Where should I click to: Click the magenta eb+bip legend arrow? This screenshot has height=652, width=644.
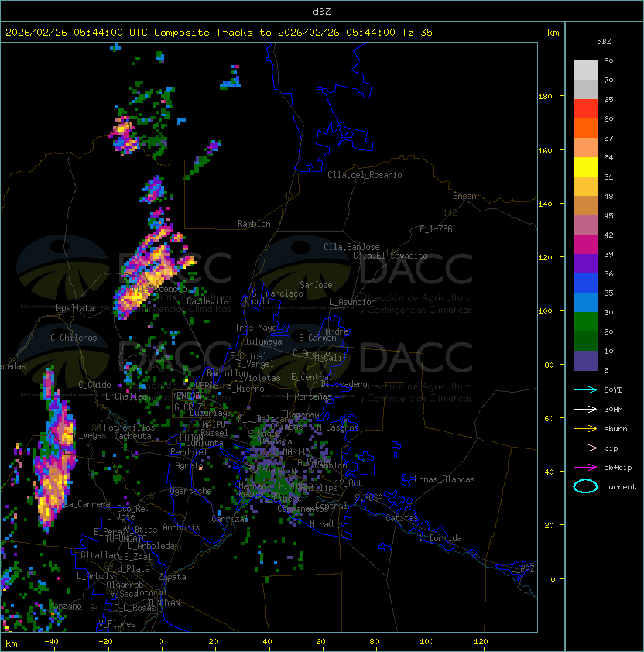click(x=585, y=468)
